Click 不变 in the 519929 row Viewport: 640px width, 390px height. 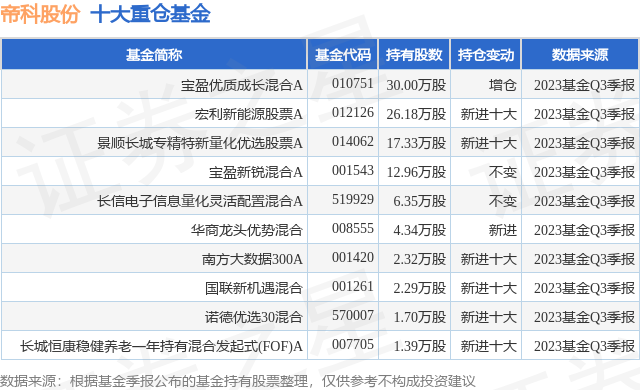pyautogui.click(x=503, y=201)
